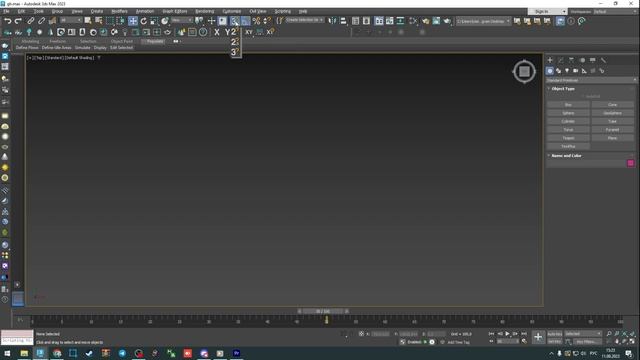Open Select by Name dialog
The image size is (640, 360).
(98, 21)
